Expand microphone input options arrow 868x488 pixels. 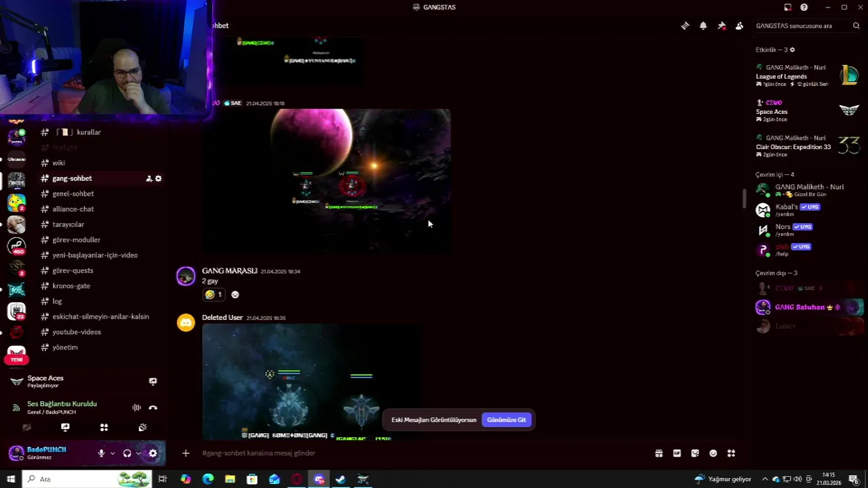[x=112, y=453]
